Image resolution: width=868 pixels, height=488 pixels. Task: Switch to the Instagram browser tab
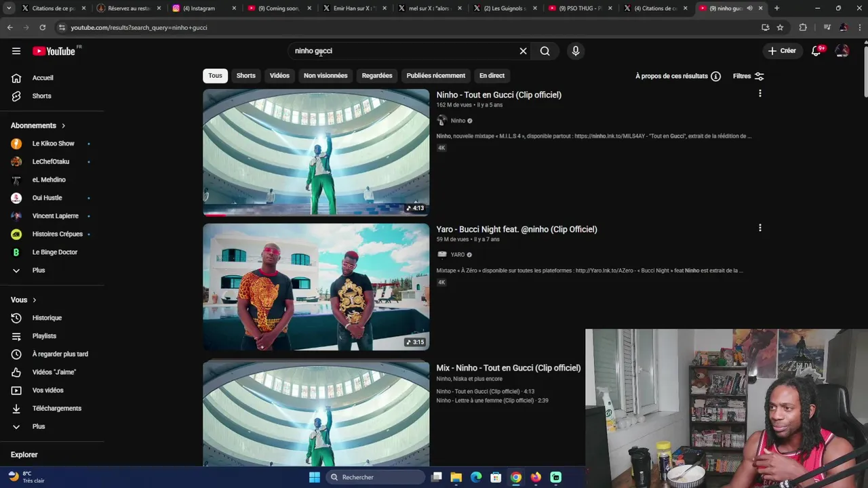tap(203, 8)
